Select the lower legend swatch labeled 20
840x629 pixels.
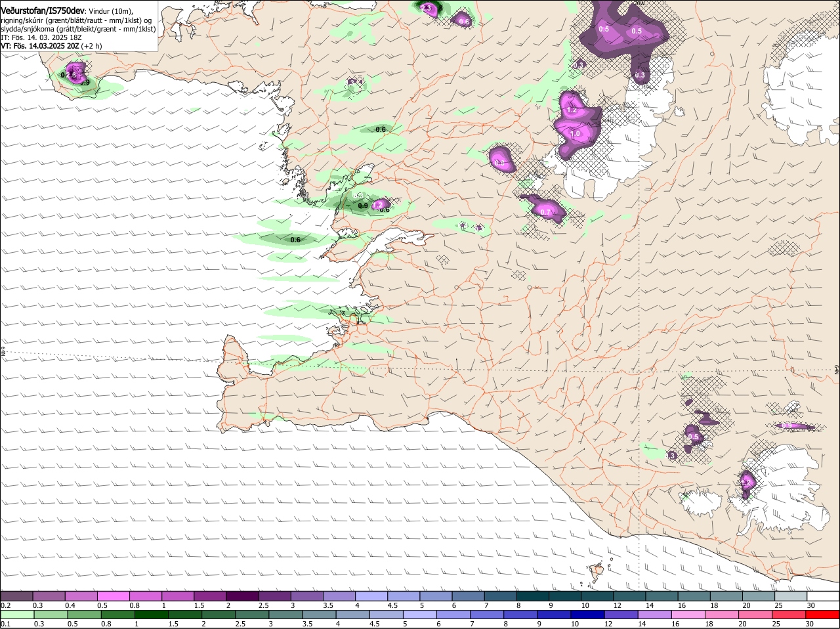pos(756,615)
